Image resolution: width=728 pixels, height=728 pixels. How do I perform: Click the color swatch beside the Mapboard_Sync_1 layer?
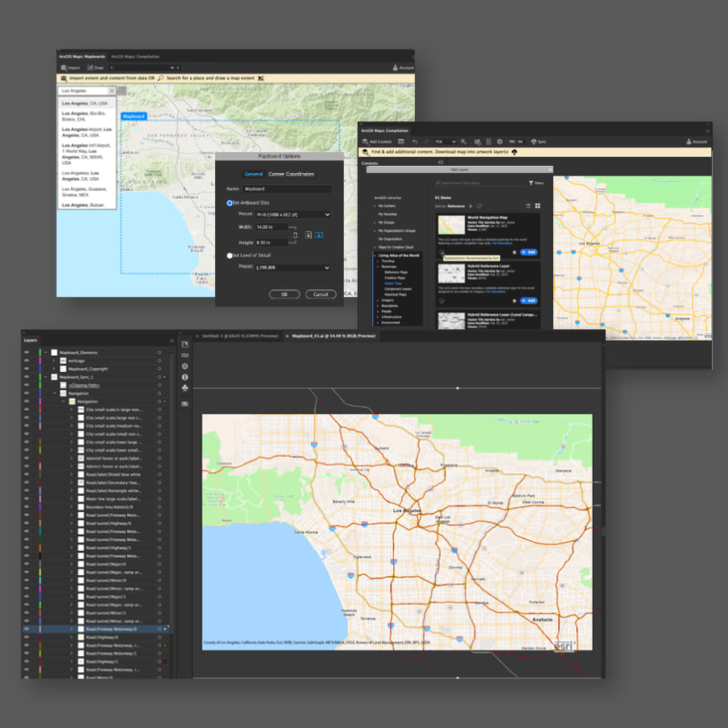coord(40,377)
